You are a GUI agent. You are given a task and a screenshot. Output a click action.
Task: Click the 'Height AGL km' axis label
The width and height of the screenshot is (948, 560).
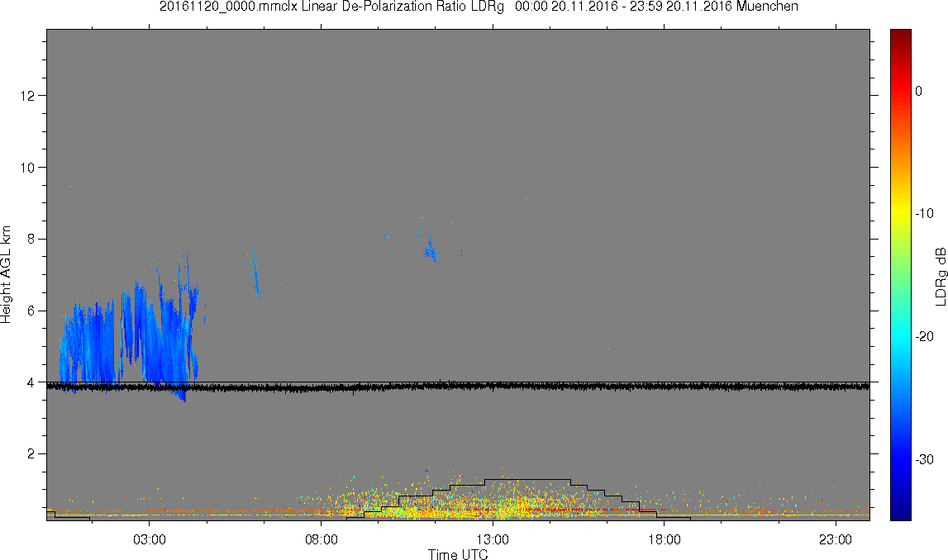point(7,275)
